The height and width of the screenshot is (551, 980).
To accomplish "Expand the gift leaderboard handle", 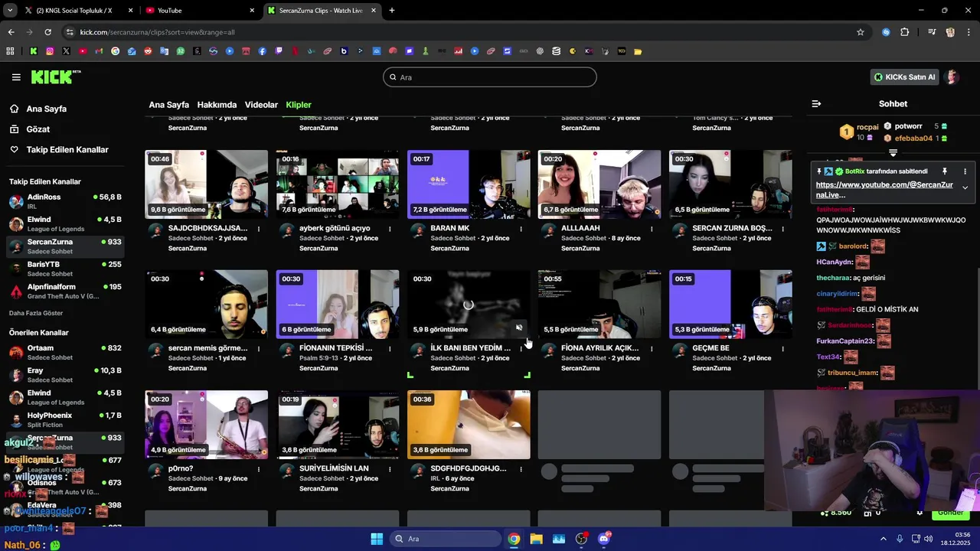I will pyautogui.click(x=893, y=153).
